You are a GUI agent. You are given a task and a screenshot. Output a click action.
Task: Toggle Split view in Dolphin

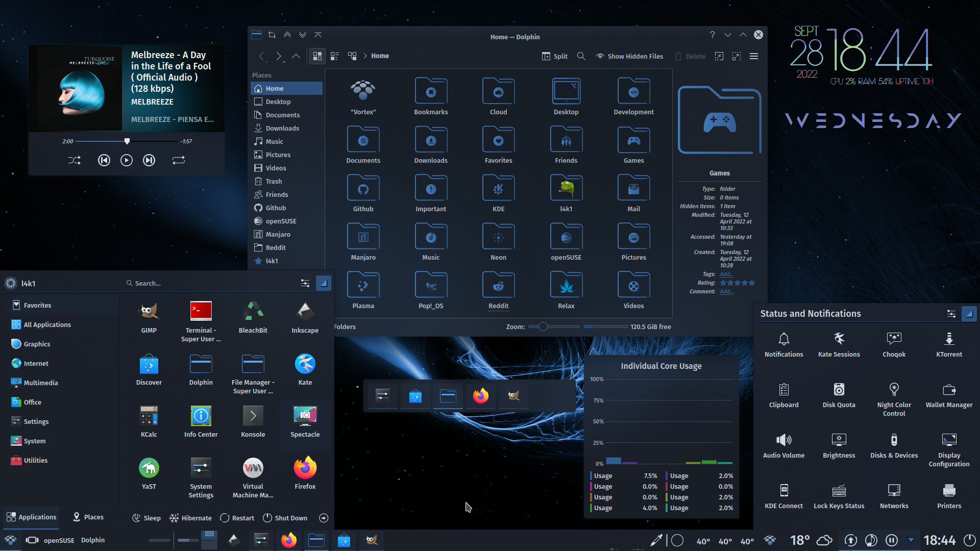point(554,56)
